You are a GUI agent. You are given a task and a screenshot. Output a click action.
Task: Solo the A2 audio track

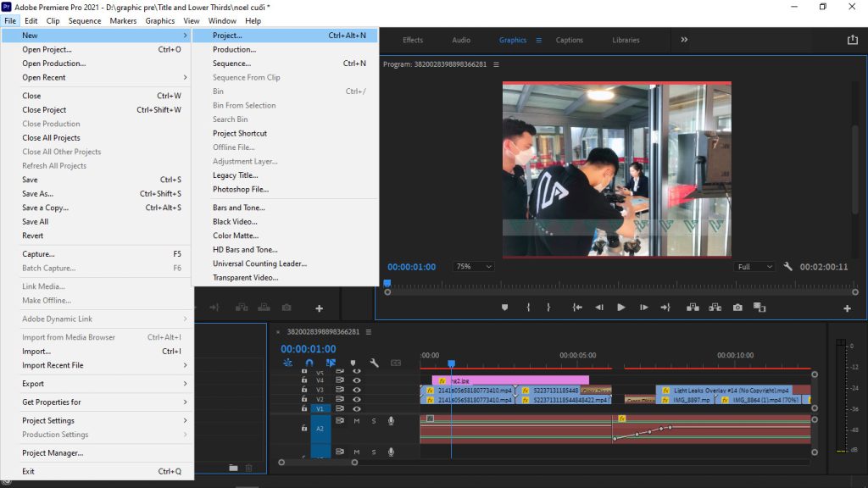373,420
